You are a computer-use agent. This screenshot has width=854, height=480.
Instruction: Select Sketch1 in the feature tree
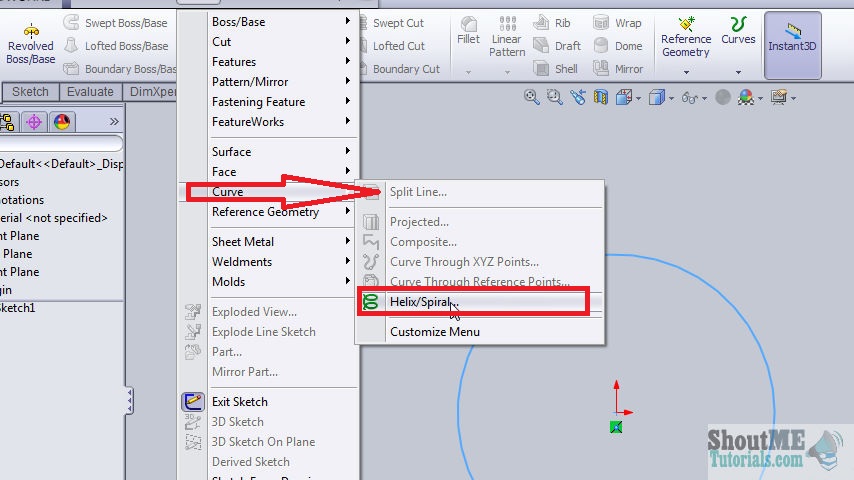point(17,308)
